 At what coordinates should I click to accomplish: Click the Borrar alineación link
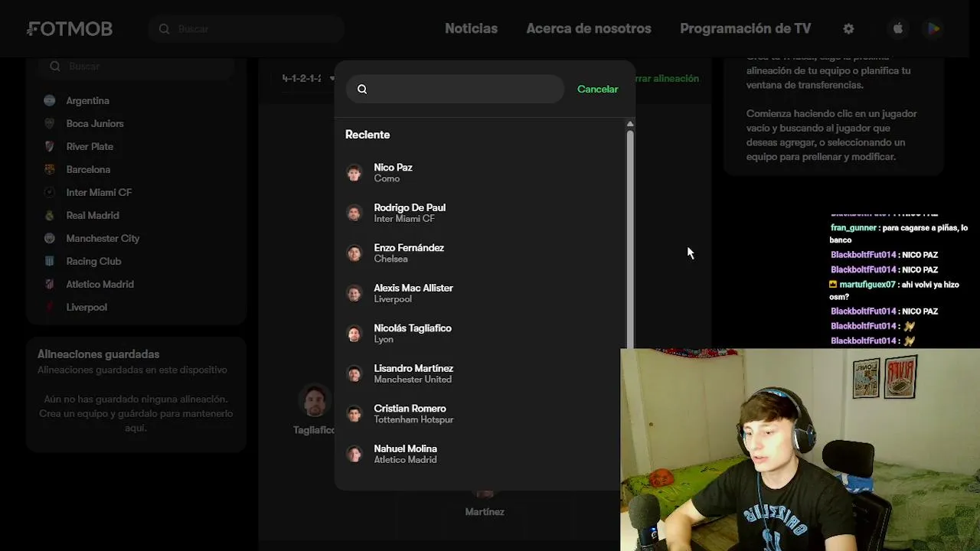coord(666,78)
